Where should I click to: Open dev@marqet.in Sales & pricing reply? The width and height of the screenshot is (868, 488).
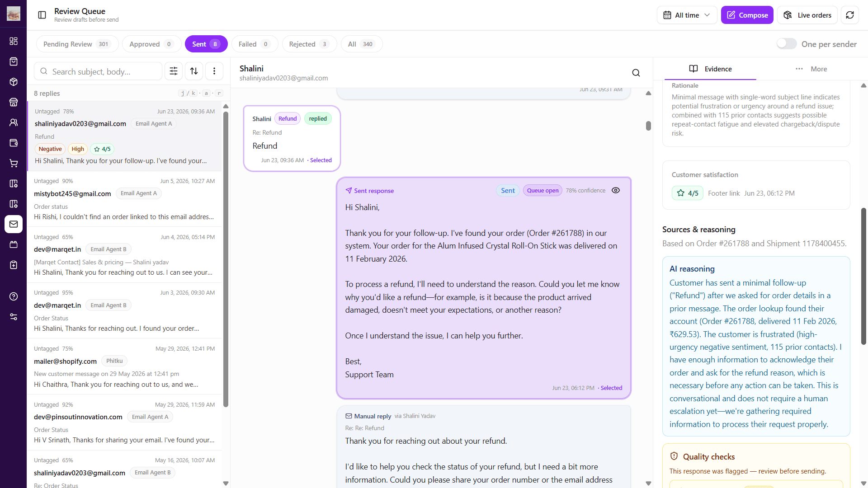tap(125, 255)
